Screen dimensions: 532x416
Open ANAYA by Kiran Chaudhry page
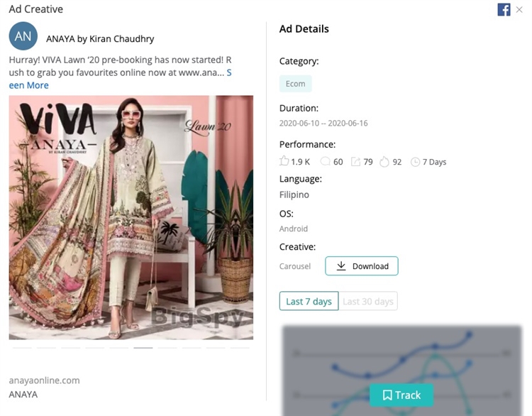tap(100, 39)
